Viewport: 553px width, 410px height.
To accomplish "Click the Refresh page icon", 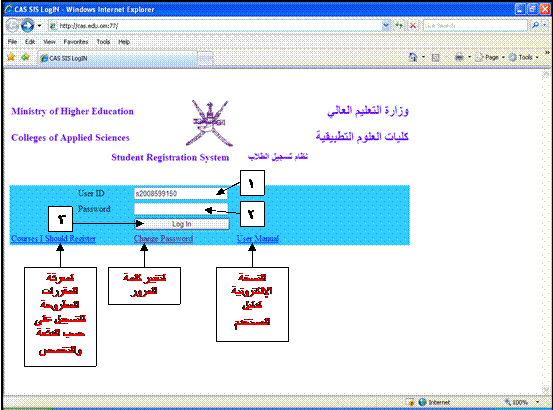I will (399, 26).
